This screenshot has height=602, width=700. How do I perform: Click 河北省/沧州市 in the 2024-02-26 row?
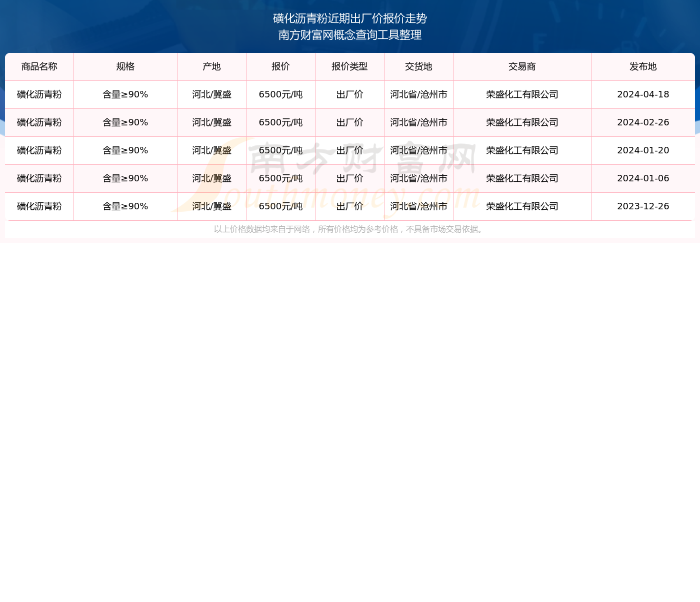[x=418, y=122]
